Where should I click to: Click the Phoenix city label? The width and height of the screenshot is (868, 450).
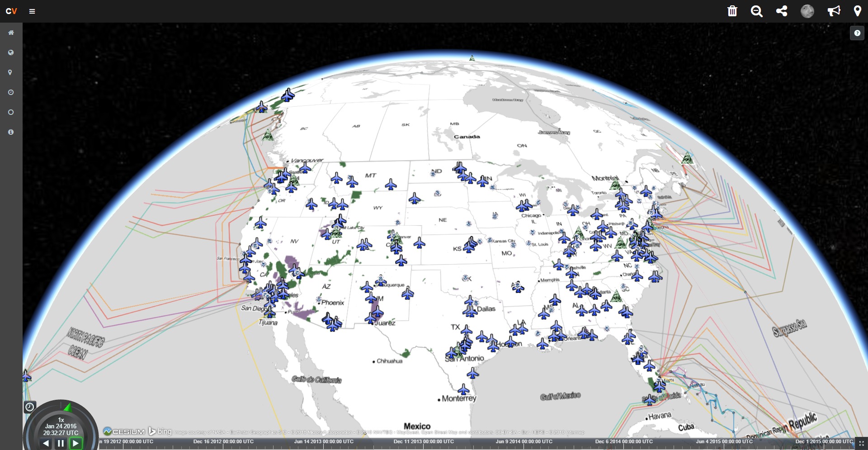[333, 303]
